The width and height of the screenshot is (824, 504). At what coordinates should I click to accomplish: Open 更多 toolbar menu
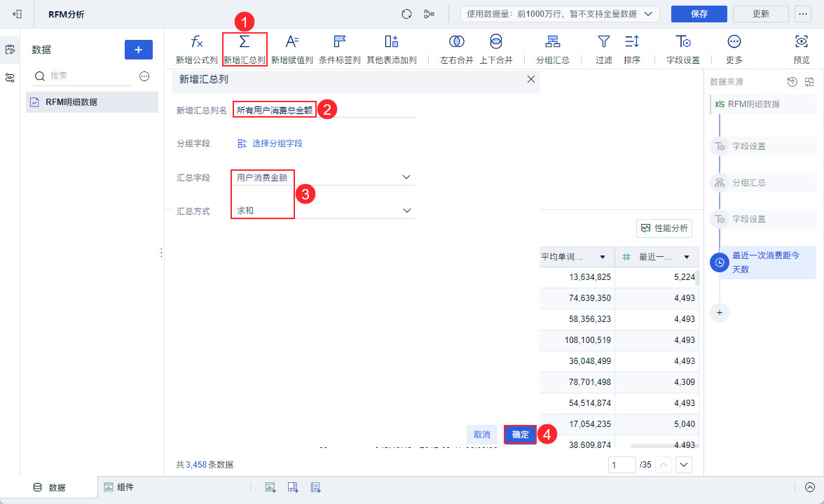tap(734, 49)
